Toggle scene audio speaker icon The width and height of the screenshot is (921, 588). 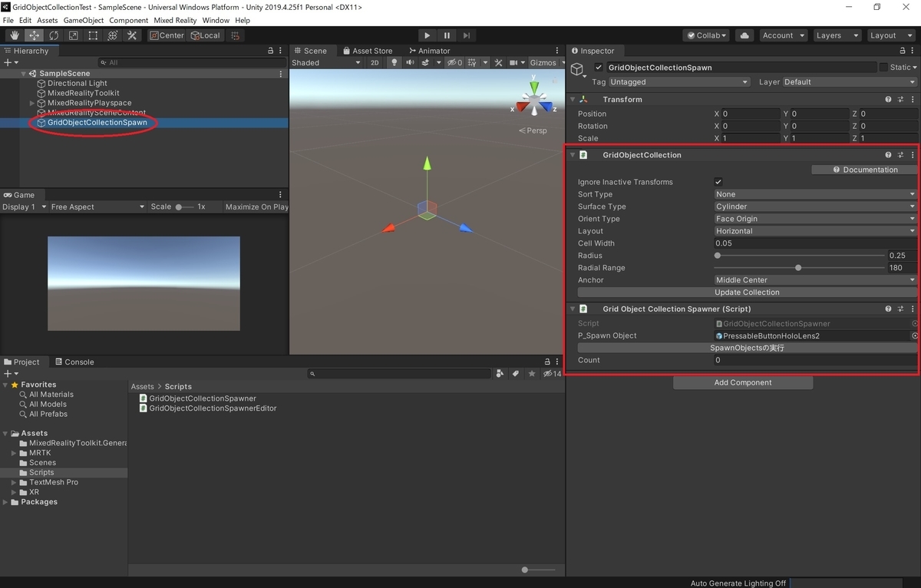click(411, 63)
